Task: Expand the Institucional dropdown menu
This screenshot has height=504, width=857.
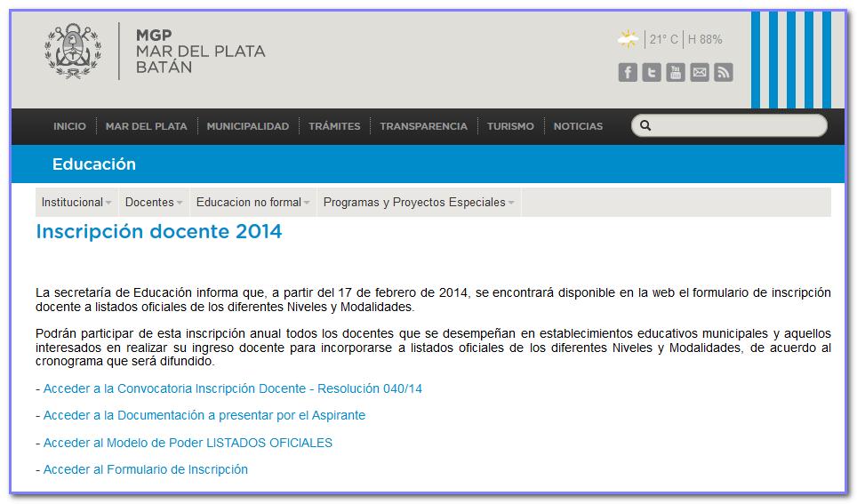Action: pos(76,203)
